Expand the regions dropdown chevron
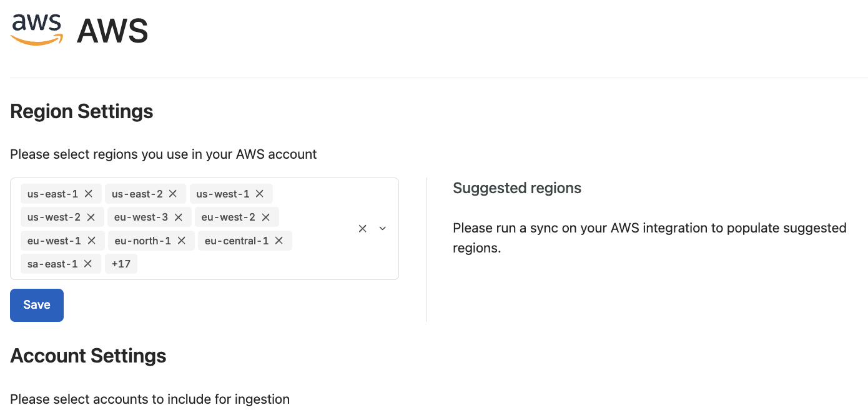 (383, 229)
